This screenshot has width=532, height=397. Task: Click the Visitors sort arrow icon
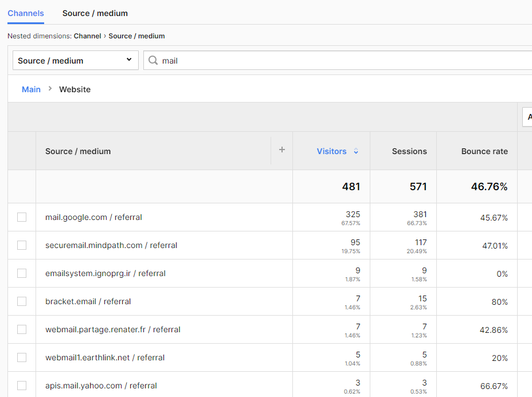point(356,151)
